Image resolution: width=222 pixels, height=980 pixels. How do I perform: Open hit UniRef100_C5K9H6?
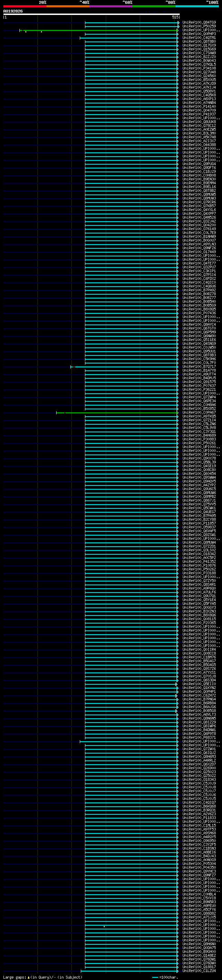coord(199,359)
